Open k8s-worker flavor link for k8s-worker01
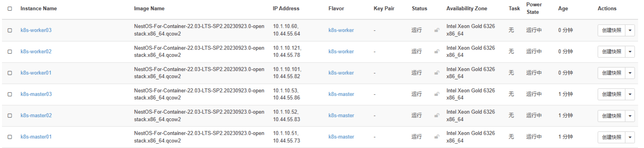 [x=341, y=73]
